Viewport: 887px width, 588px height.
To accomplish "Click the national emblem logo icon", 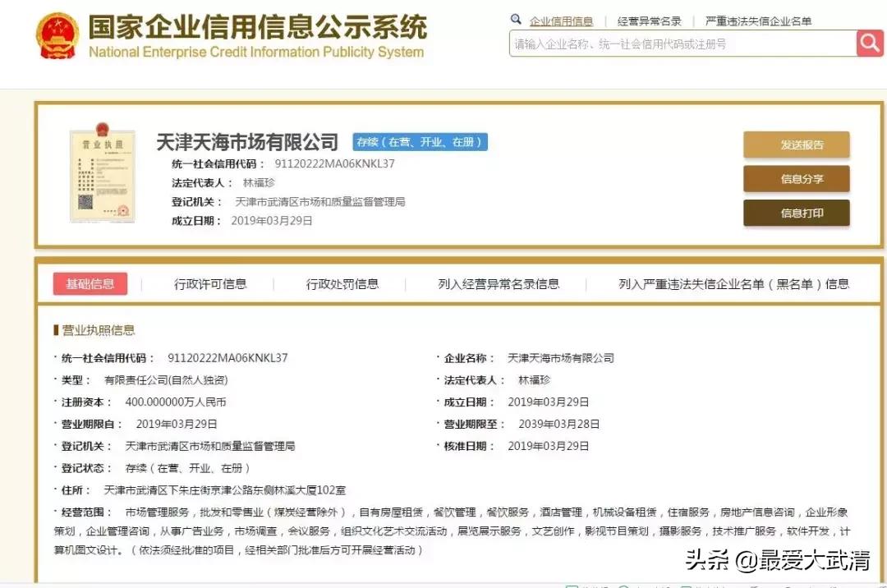I will click(x=57, y=35).
